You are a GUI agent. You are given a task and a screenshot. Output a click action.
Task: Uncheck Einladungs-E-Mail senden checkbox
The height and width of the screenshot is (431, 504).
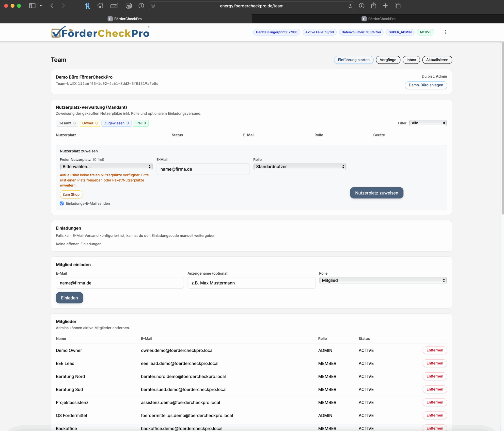[x=62, y=203]
